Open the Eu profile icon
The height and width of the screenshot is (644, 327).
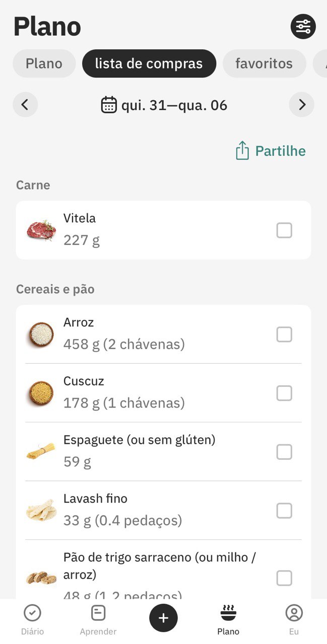pos(294,613)
